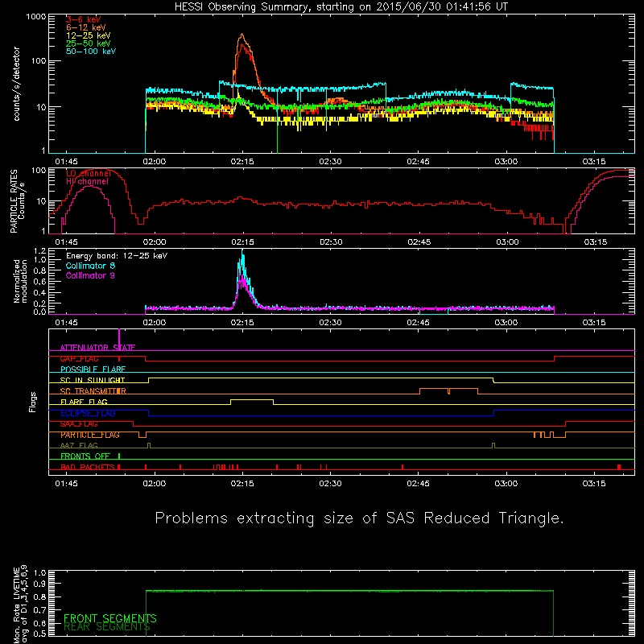The image size is (644, 644).
Task: Click the 0.8 tick on livetime axis
Action: (x=39, y=597)
